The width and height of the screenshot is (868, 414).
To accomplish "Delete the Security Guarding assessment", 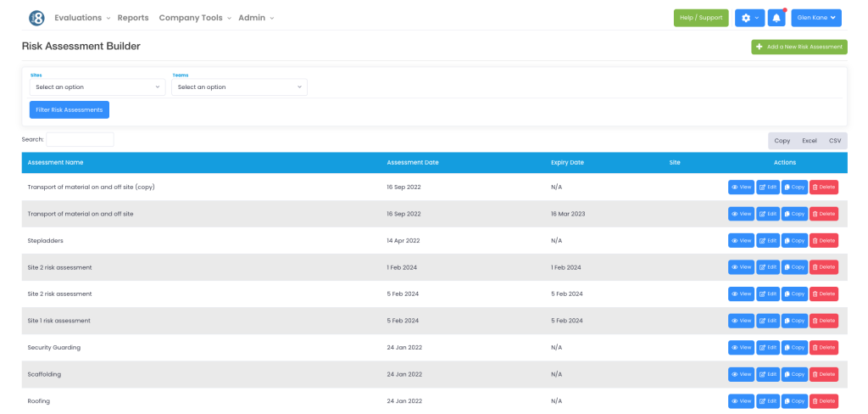I will point(823,347).
